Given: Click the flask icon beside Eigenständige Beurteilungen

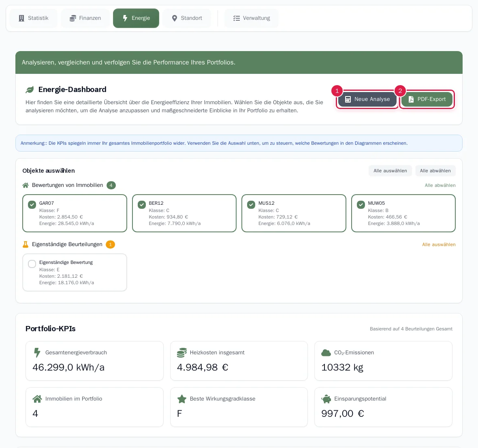Looking at the screenshot, I should point(26,244).
